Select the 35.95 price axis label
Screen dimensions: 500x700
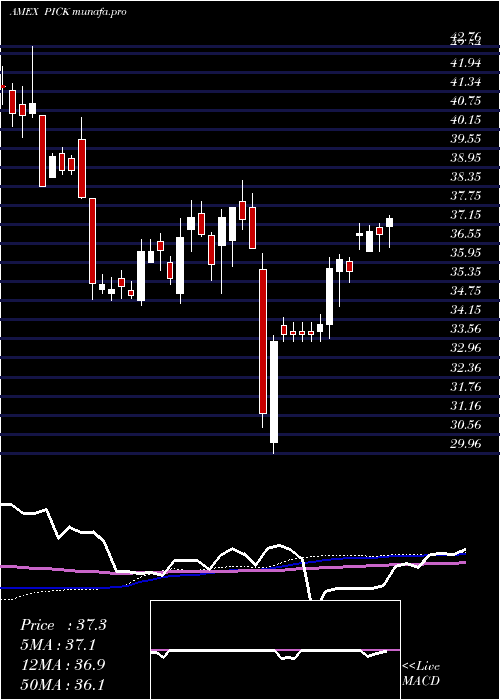(x=466, y=253)
